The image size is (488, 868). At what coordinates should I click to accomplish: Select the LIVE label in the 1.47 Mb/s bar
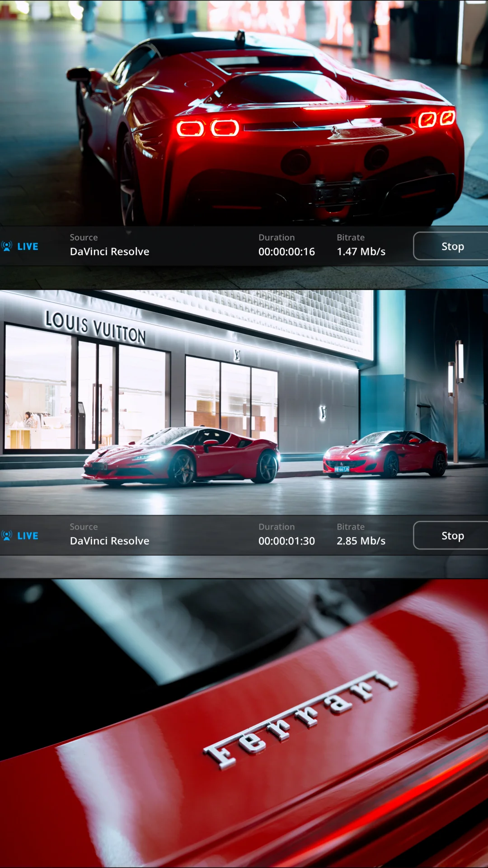click(28, 247)
